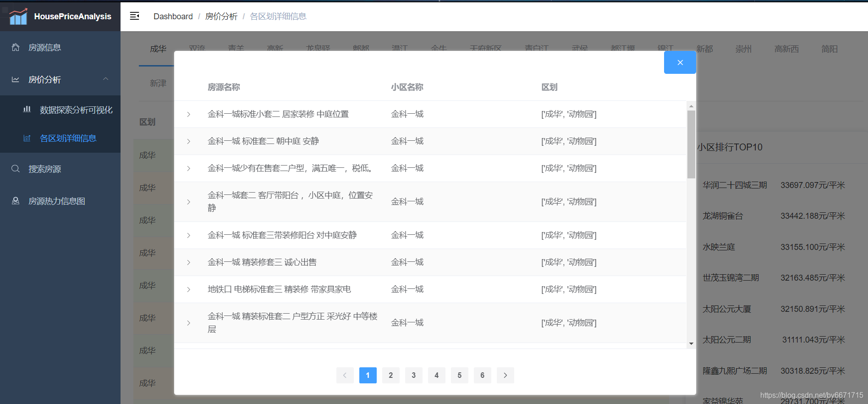
Task: Toggle the sidebar hamburger icon
Action: [134, 16]
